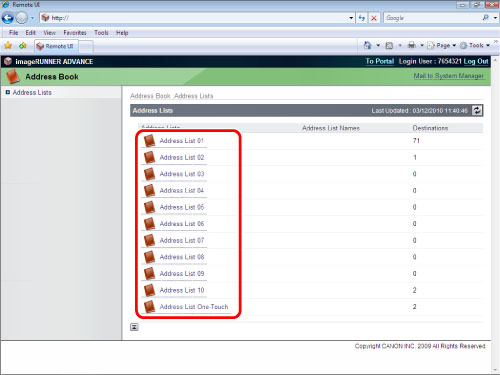Select the Remote UI browser tab
Screen dimensions: 500x375
pos(56,46)
